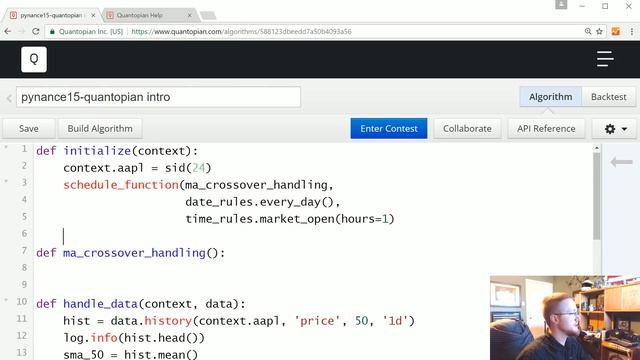The image size is (640, 360).
Task: Click the back chevron beside the algorithm title
Action: [x=9, y=98]
